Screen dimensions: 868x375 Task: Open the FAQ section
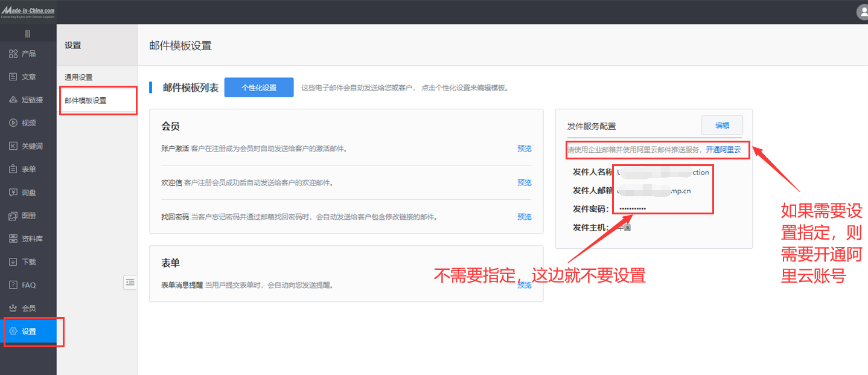click(x=24, y=284)
